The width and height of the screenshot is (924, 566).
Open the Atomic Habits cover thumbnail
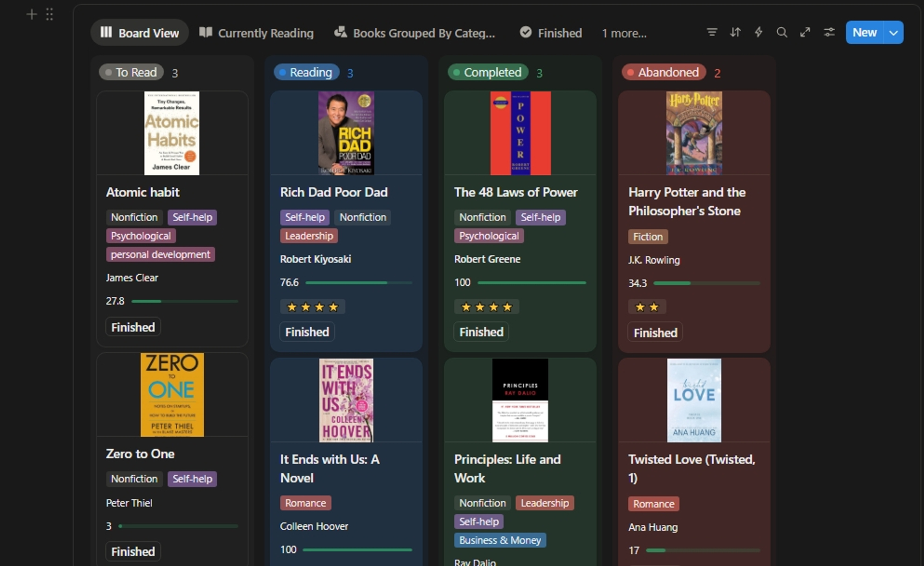click(172, 133)
